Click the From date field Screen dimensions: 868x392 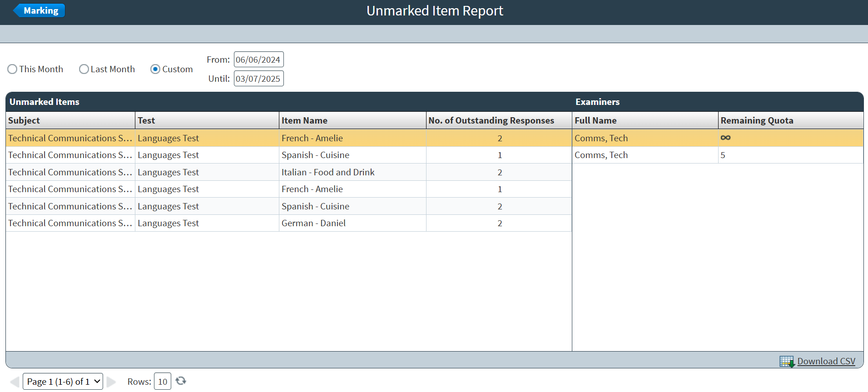point(258,60)
